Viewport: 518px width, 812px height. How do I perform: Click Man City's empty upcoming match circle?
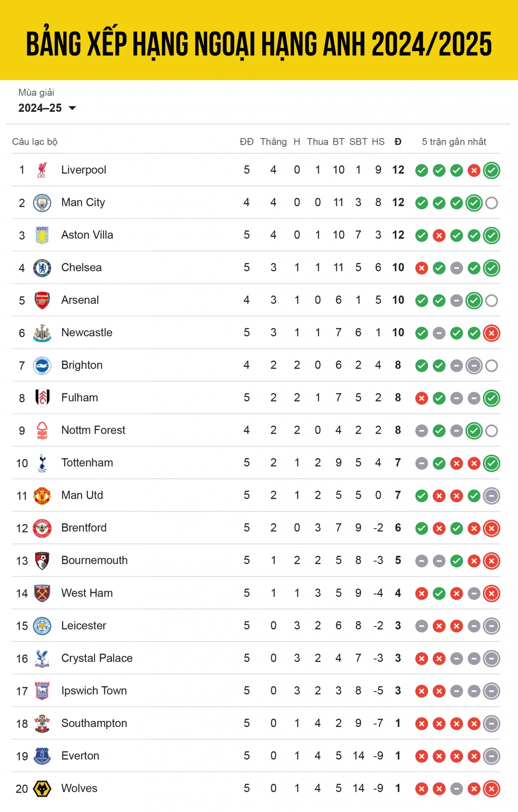(491, 203)
